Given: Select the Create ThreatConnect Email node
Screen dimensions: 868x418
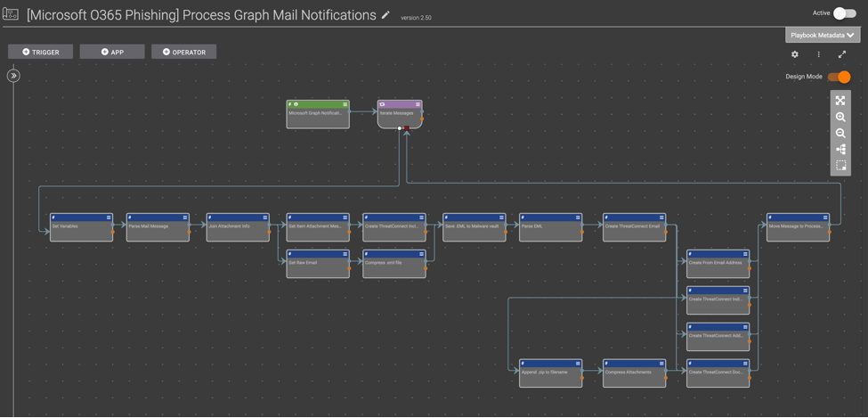Looking at the screenshot, I should point(635,227).
